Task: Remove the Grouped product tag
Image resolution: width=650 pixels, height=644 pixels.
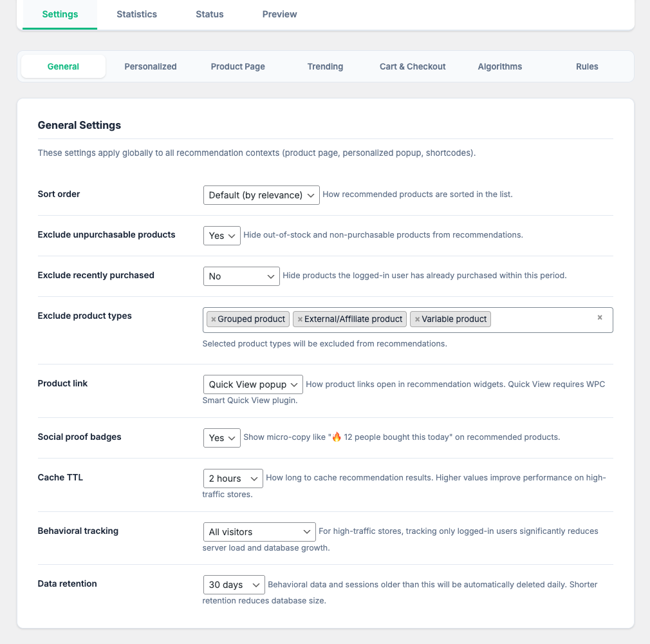Action: pyautogui.click(x=214, y=319)
